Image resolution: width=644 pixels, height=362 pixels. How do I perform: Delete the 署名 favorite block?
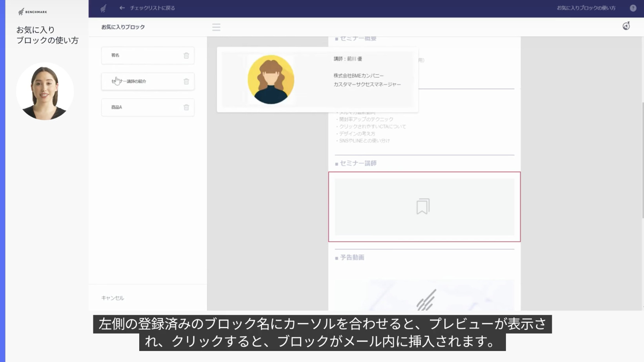coord(186,56)
